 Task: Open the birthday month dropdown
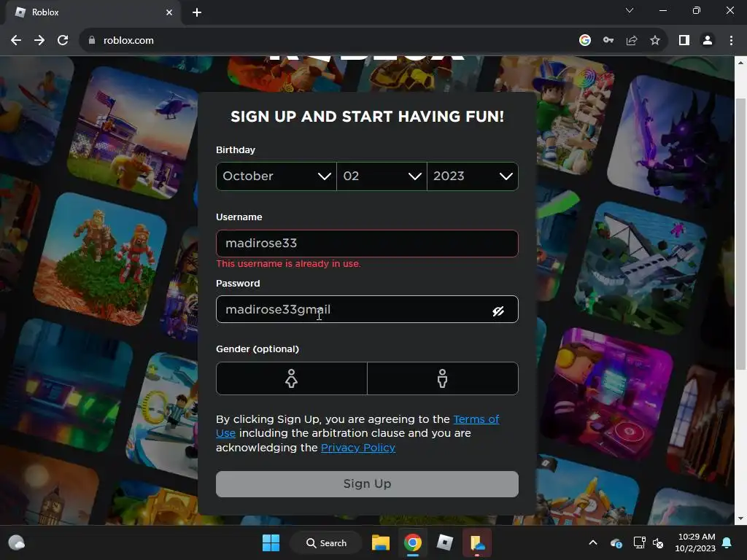[x=276, y=176]
